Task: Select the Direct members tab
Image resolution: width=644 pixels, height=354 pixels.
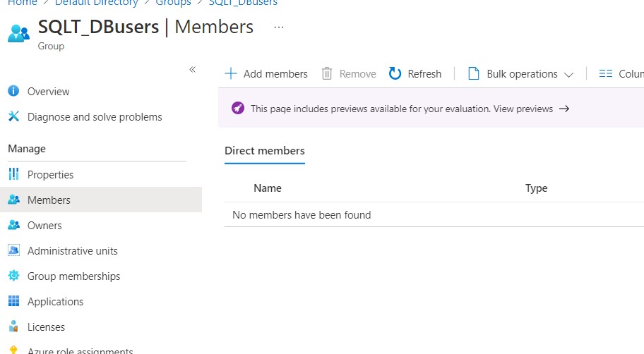Action: (x=265, y=151)
